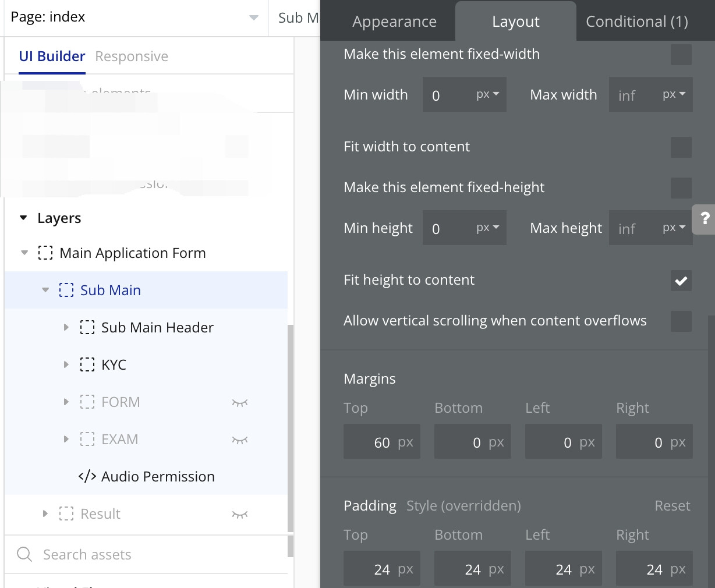Click the Margins Top value field
This screenshot has width=715, height=588.
381,442
